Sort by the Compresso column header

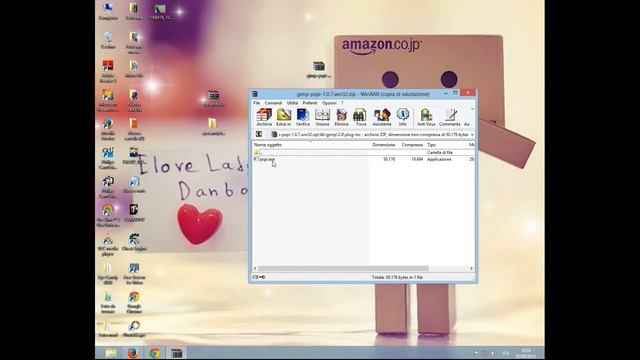coord(412,145)
